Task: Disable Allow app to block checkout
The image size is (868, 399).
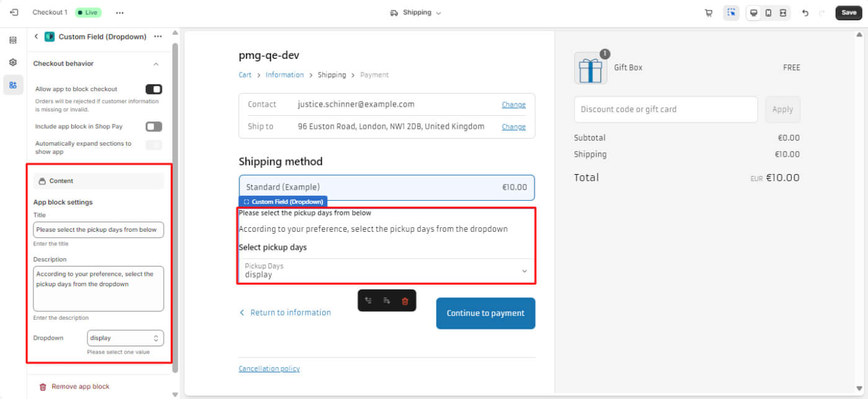Action: (153, 89)
